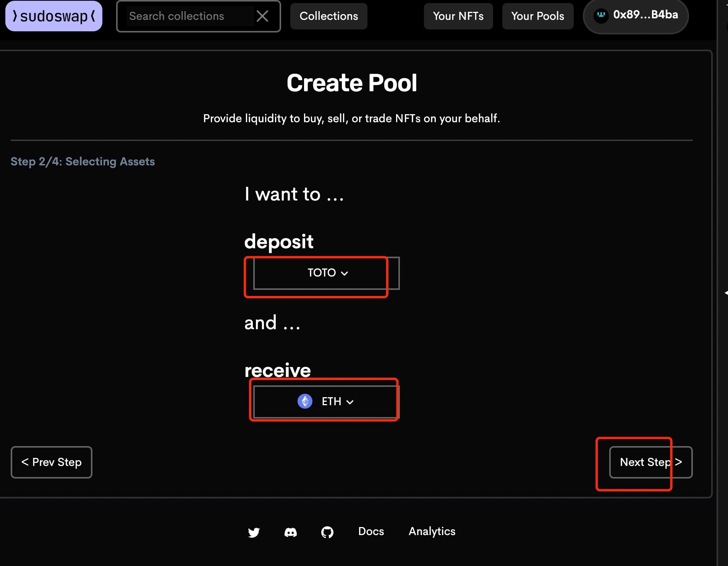Go to the Collections page
The image size is (728, 566).
click(328, 16)
